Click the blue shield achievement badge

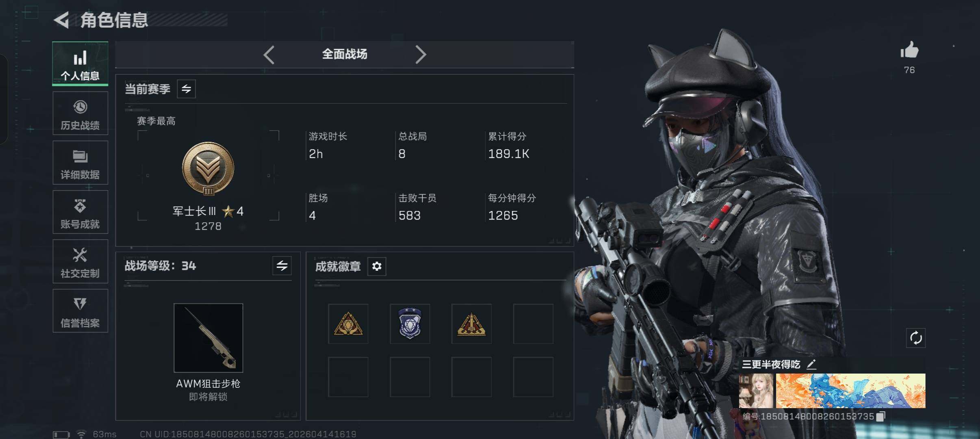[410, 324]
